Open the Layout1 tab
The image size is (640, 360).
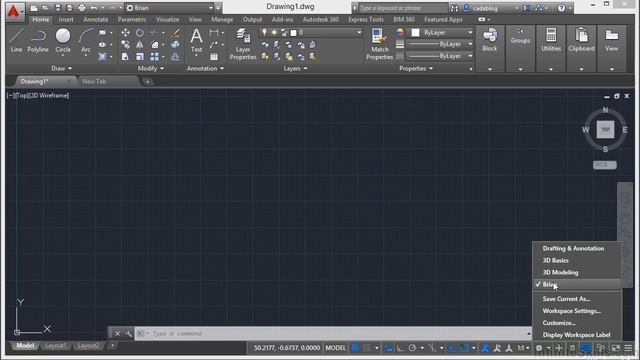pyautogui.click(x=56, y=346)
